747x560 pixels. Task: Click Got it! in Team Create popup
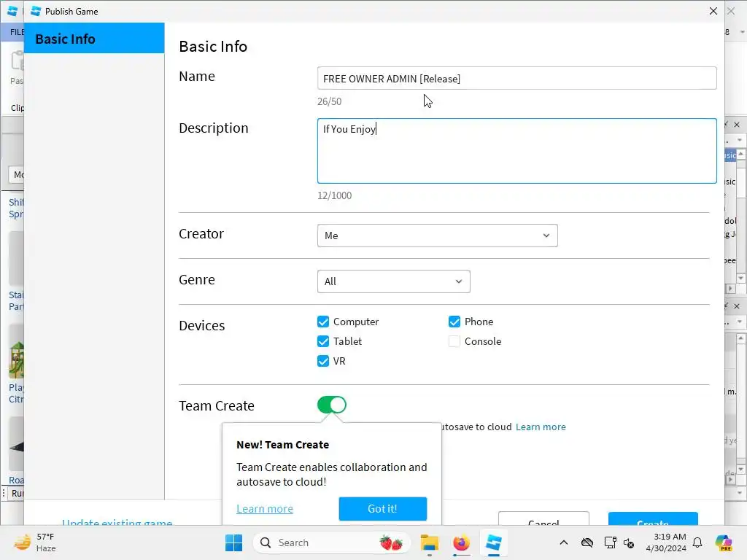click(x=382, y=508)
